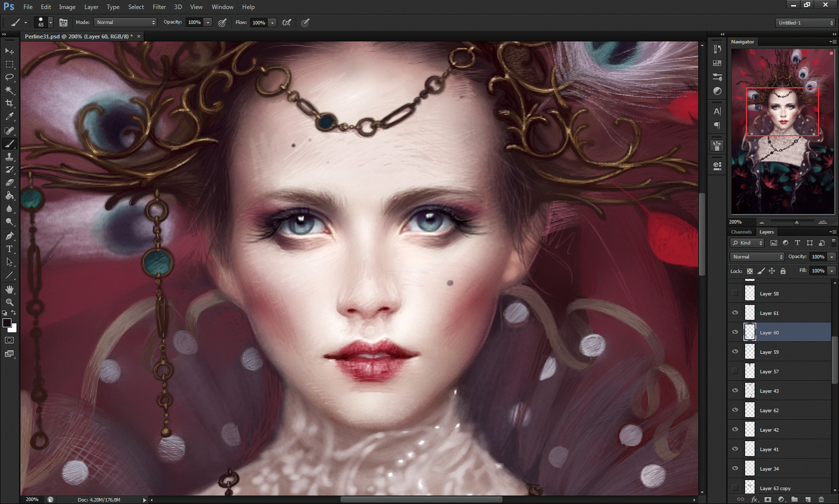Select the Paint Bucket tool
This screenshot has width=839, height=504.
click(x=9, y=196)
